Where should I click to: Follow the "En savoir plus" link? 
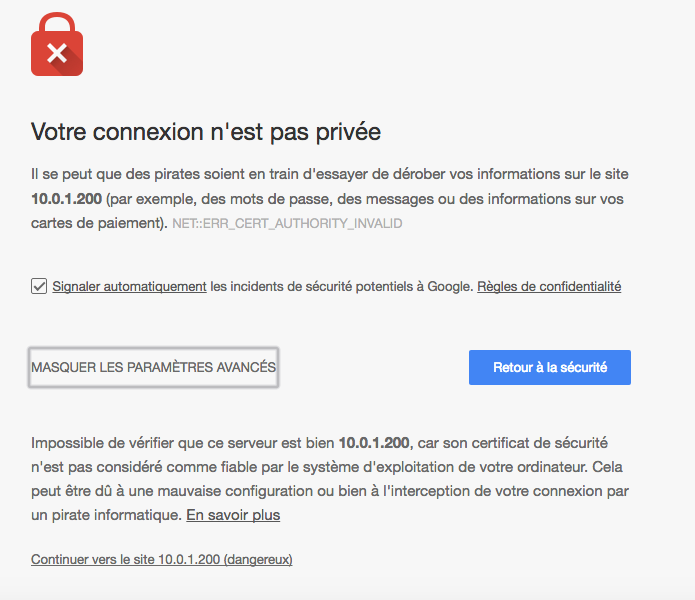click(x=233, y=515)
